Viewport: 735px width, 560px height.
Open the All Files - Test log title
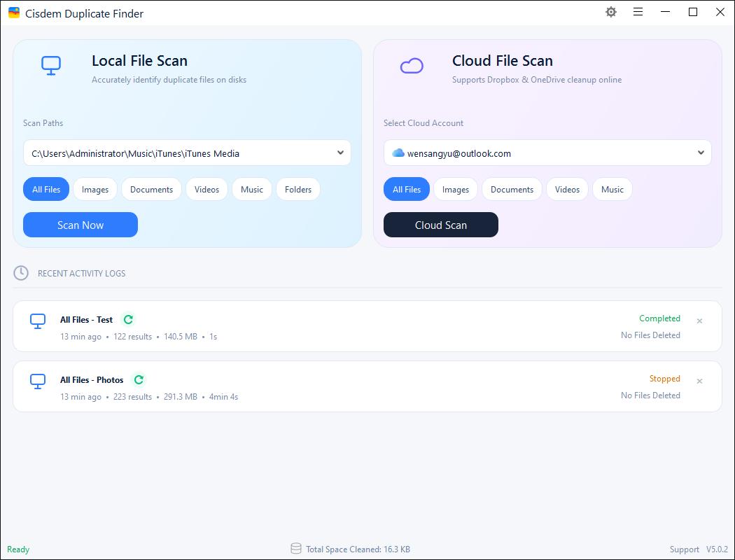(x=86, y=320)
